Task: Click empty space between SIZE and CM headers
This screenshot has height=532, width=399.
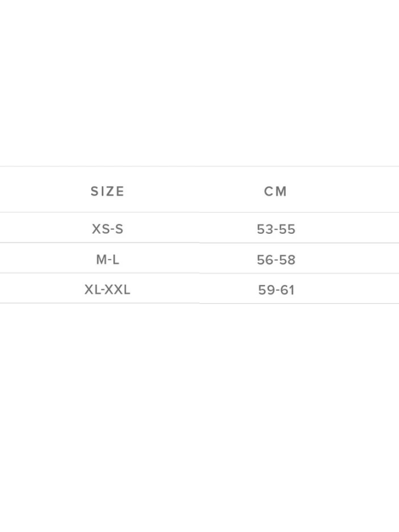Action: [x=192, y=191]
